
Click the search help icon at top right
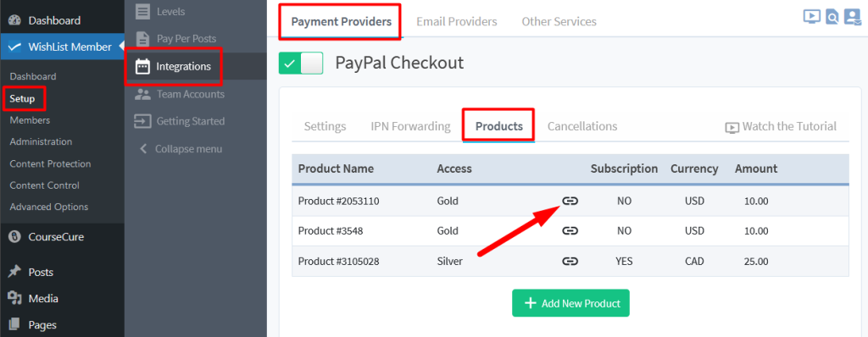(x=832, y=18)
